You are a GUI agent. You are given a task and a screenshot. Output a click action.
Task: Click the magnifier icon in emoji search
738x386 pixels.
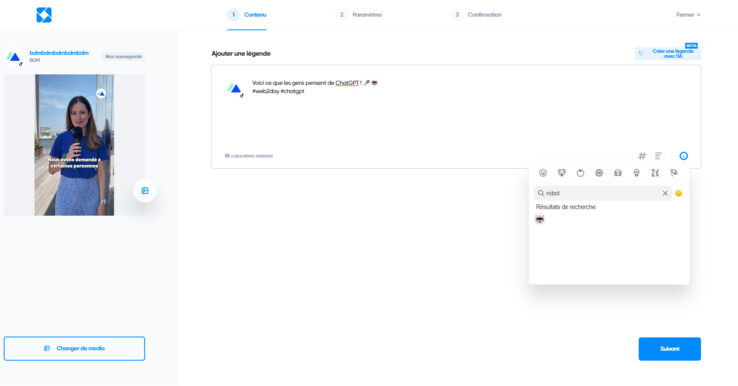pyautogui.click(x=541, y=193)
